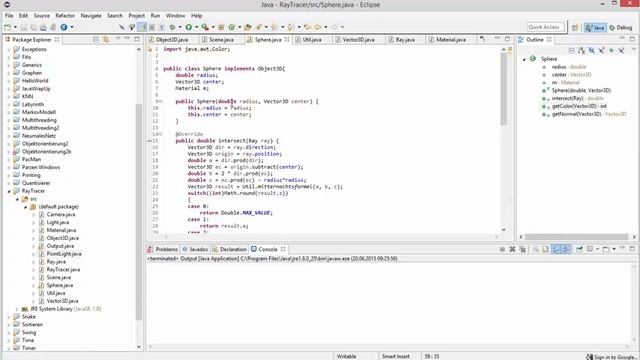Click Remove Launch icon in Console toolbar
Image resolution: width=640 pixels, height=360 pixels.
click(x=512, y=249)
